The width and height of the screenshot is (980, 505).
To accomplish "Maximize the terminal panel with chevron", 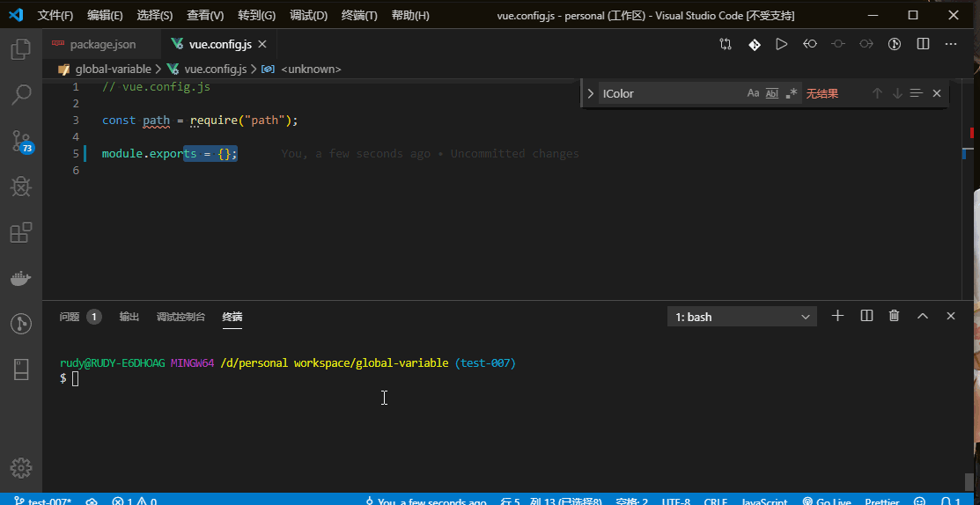I will click(x=923, y=316).
